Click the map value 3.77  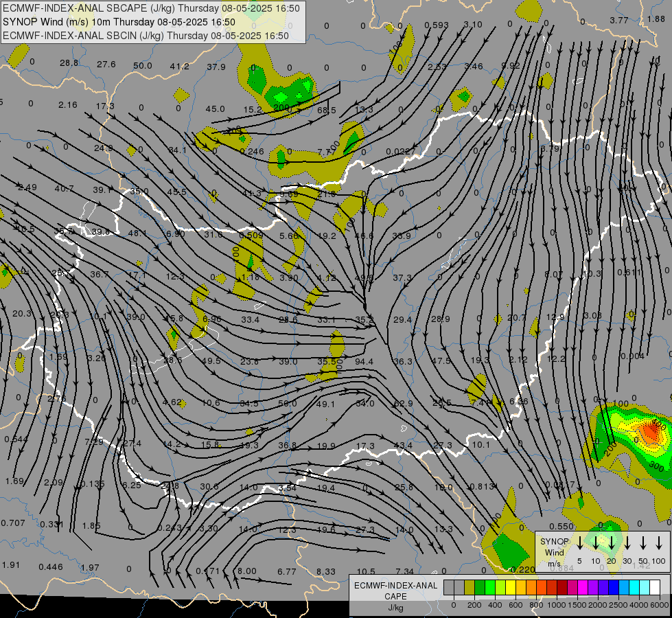[619, 20]
